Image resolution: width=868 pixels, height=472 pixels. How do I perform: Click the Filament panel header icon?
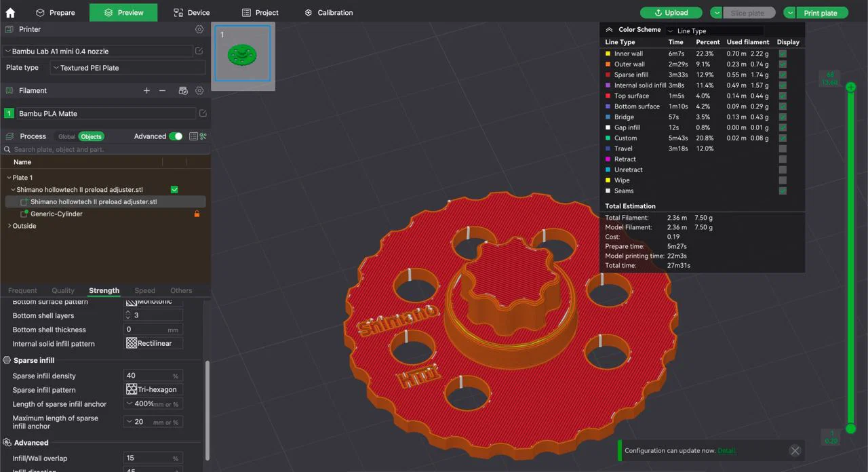coord(9,90)
